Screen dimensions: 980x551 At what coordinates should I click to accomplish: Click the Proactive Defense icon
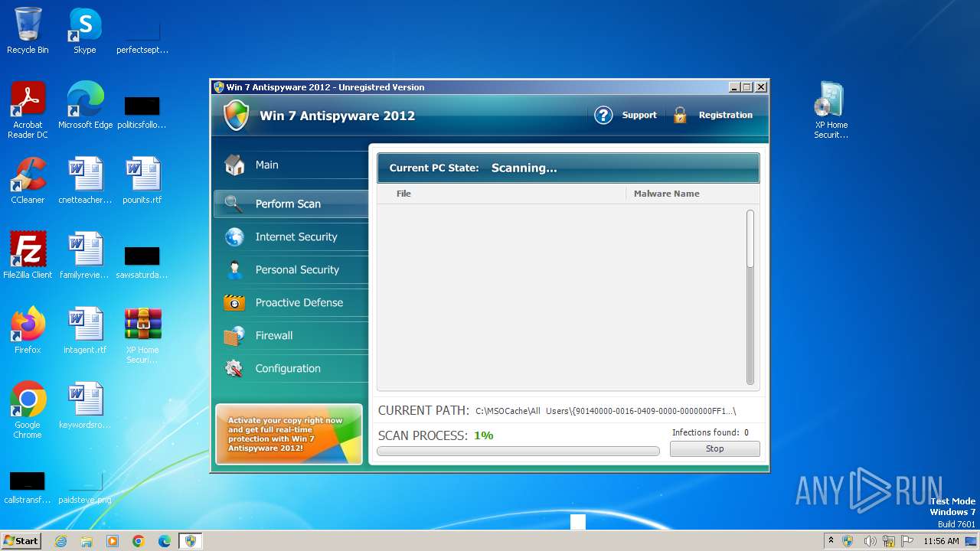[234, 302]
